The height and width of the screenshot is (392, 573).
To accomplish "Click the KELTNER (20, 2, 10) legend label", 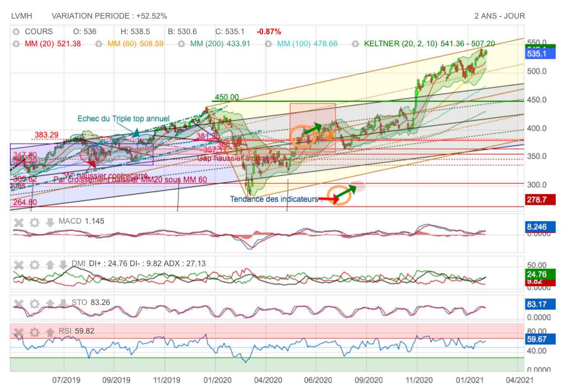I will [x=430, y=44].
